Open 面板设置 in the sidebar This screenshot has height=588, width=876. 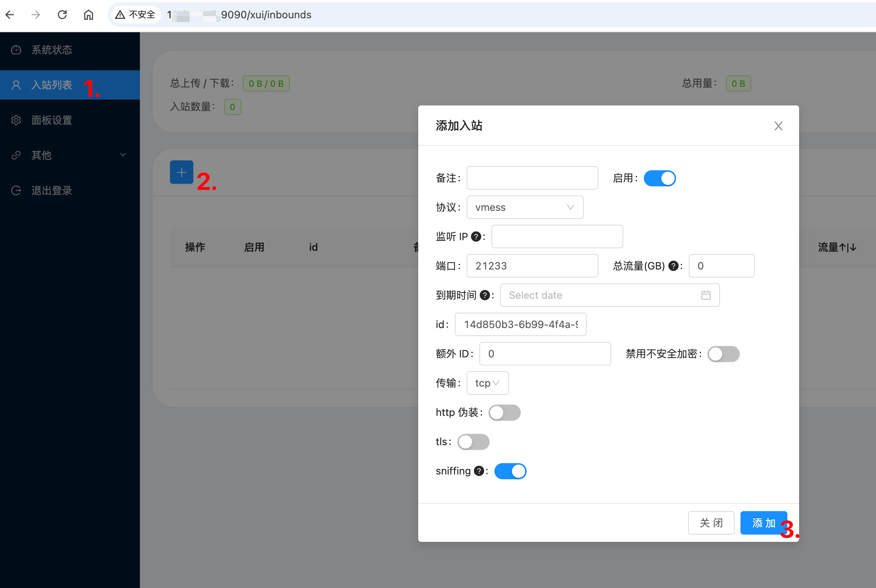pyautogui.click(x=52, y=120)
